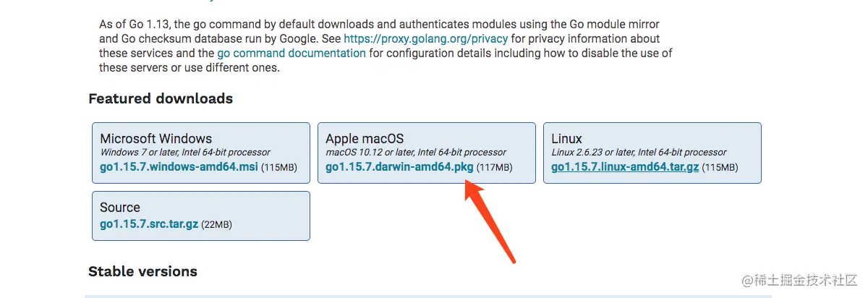Download go1.15.7.linux-amd64.tar.gz archive
This screenshot has height=298, width=868.
tap(625, 167)
